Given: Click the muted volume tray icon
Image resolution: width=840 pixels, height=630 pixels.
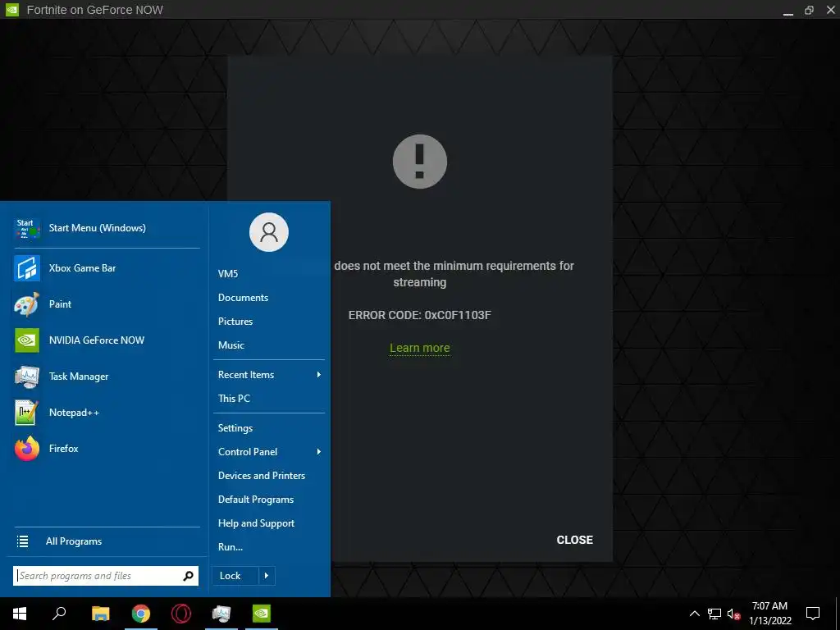Looking at the screenshot, I should click(733, 614).
